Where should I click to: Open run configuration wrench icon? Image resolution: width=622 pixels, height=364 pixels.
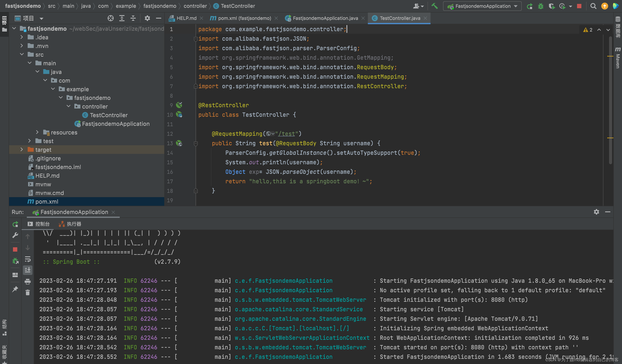[x=15, y=235]
